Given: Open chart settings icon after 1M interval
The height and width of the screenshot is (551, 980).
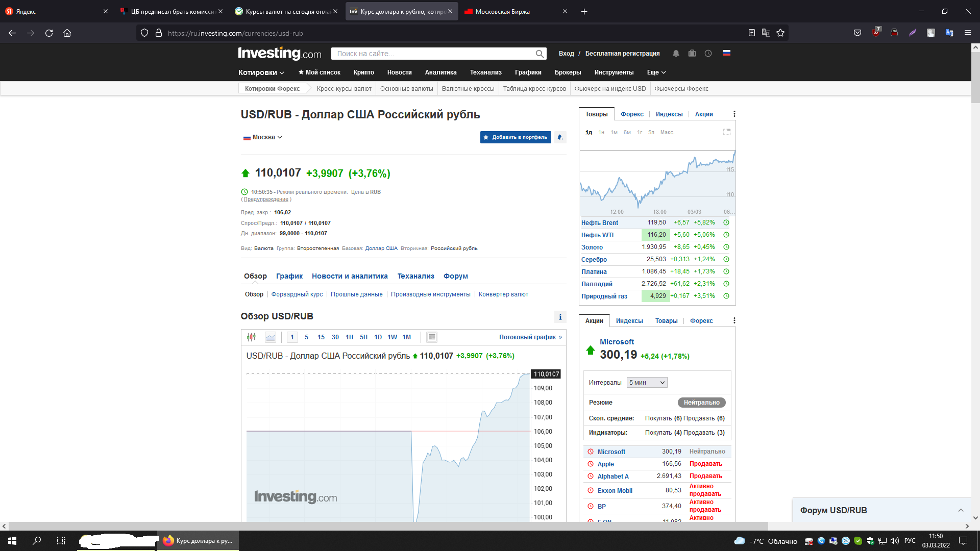Looking at the screenshot, I should (432, 337).
